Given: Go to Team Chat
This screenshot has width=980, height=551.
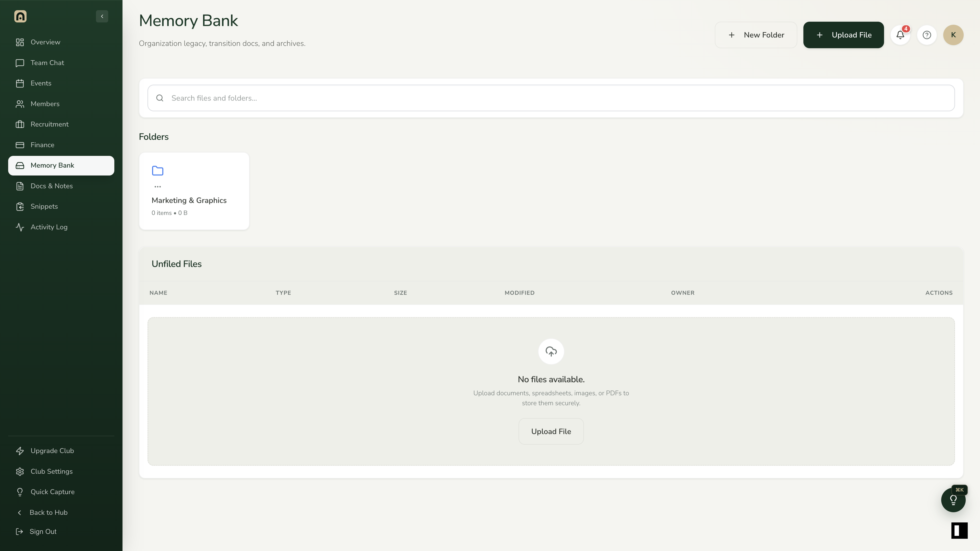Looking at the screenshot, I should click(x=61, y=63).
